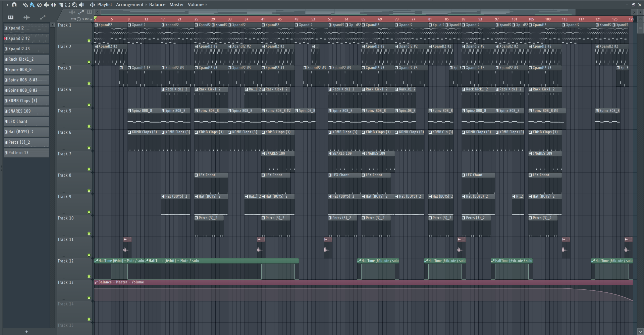This screenshot has height=335, width=644.
Task: Select the Draw pencil tool
Action: click(25, 5)
